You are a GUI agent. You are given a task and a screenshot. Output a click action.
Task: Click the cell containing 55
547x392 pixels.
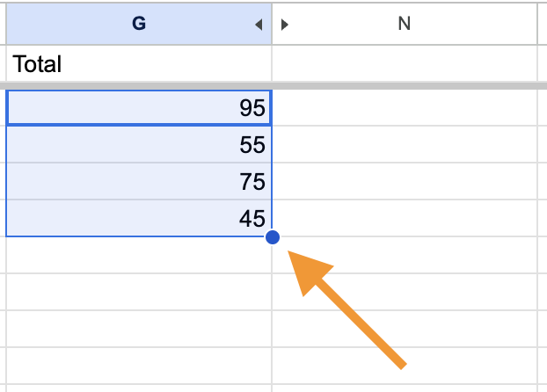pyautogui.click(x=138, y=145)
